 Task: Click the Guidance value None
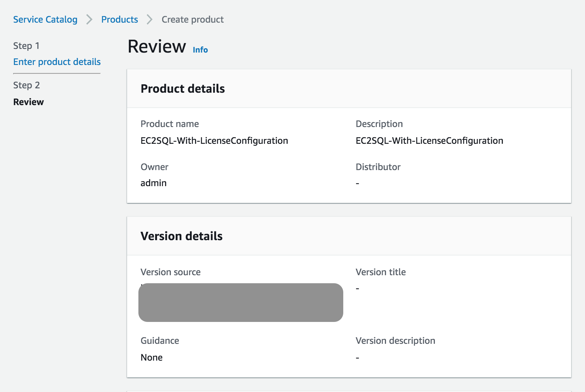152,357
